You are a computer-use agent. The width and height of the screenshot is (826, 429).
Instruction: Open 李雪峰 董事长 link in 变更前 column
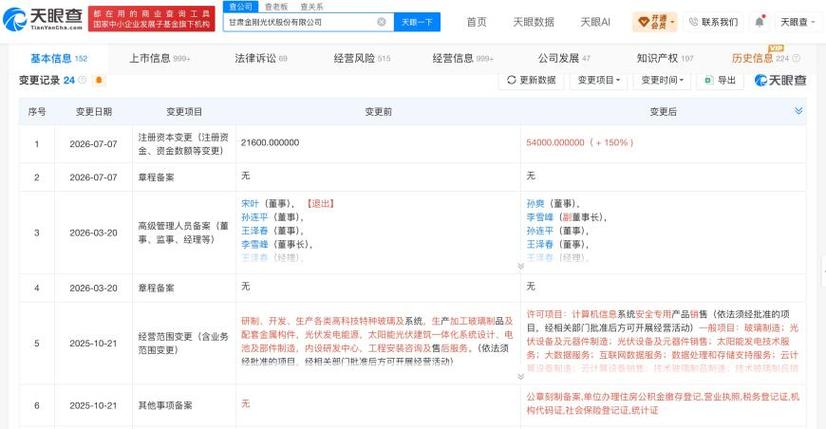tap(255, 245)
